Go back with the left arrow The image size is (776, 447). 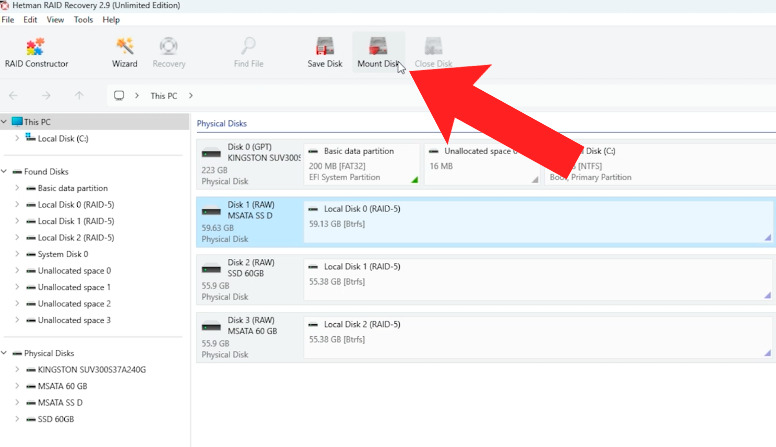13,96
